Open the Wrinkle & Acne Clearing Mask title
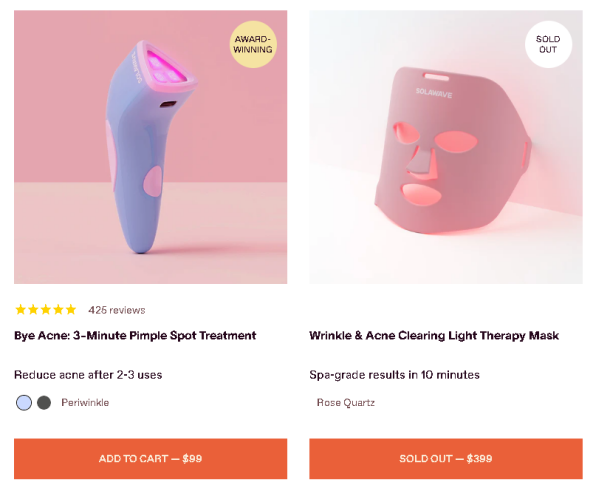593x494 pixels. click(x=434, y=336)
